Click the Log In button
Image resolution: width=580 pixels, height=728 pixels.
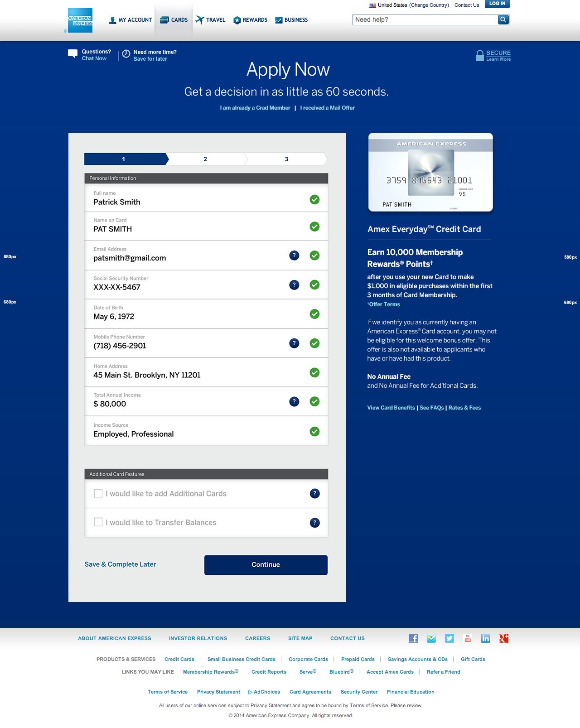click(x=497, y=4)
